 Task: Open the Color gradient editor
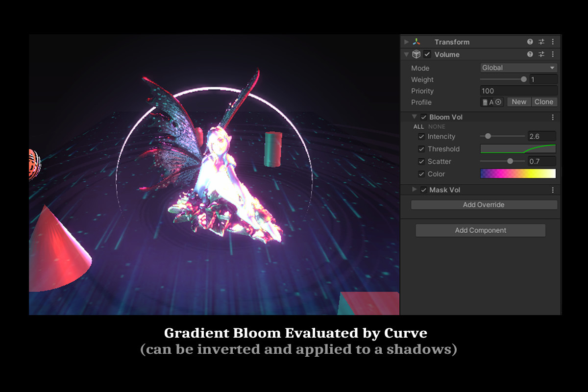[517, 173]
